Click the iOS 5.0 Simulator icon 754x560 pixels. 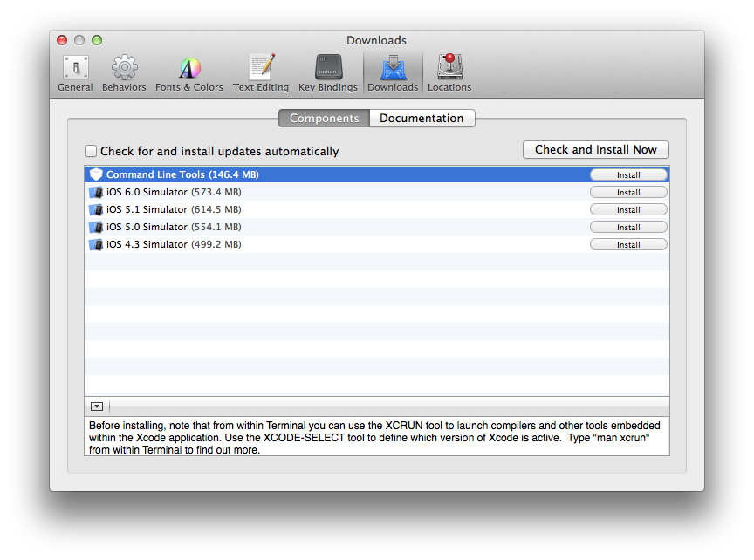96,227
